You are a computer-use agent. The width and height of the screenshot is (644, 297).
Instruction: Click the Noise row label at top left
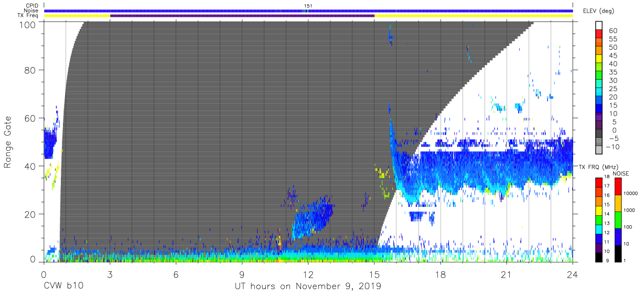31,10
